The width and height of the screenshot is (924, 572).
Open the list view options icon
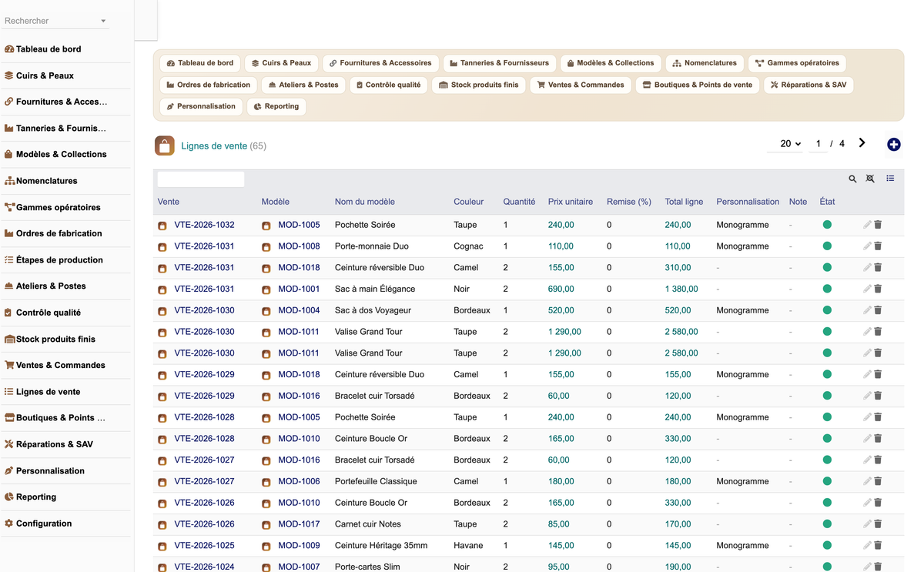click(890, 179)
